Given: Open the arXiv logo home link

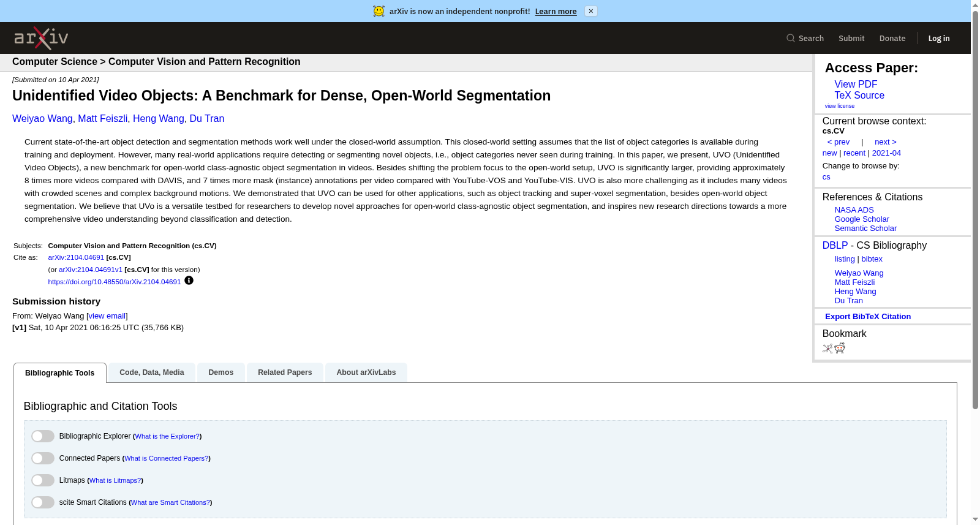Looking at the screenshot, I should [x=41, y=38].
